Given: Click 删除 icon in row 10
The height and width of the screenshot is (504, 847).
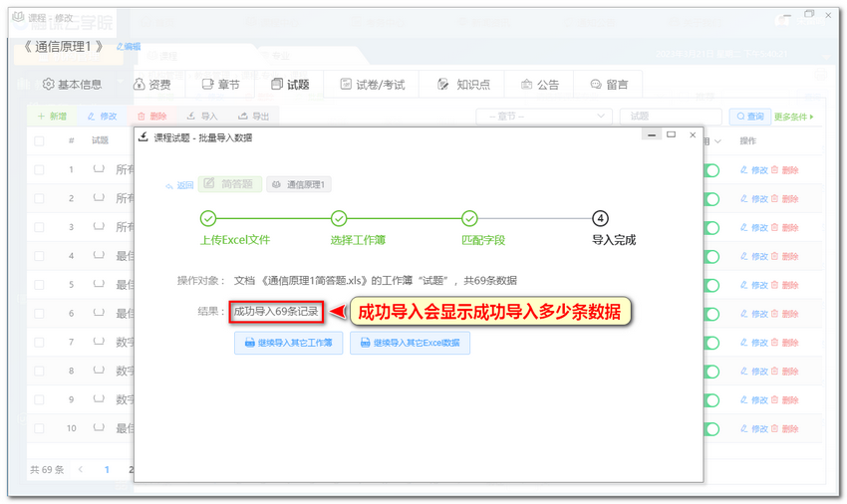Looking at the screenshot, I should [x=784, y=428].
